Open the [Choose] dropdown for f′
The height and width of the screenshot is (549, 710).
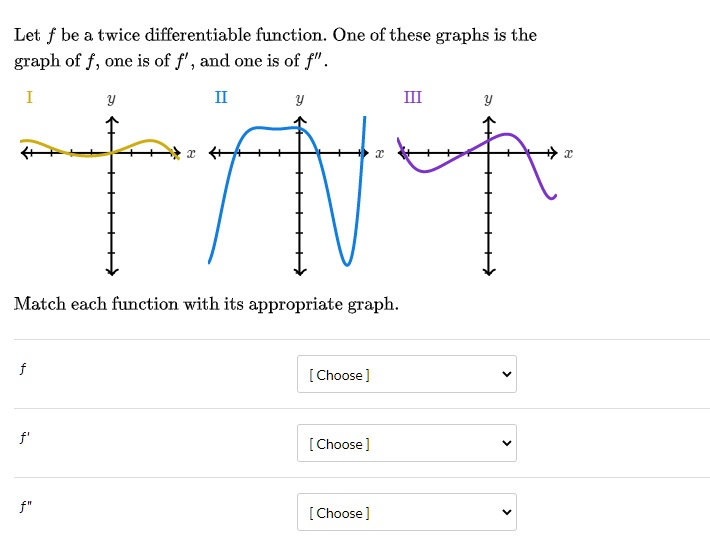(x=406, y=444)
